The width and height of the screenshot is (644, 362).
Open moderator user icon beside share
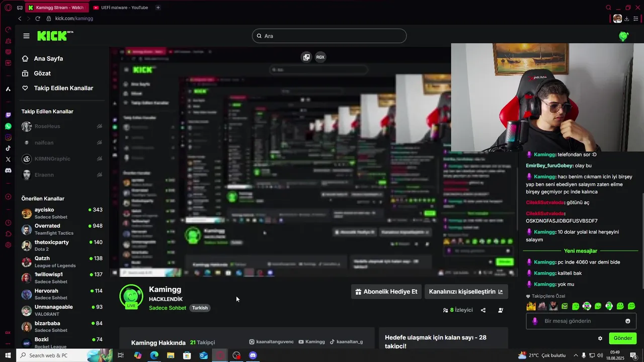pos(501,310)
